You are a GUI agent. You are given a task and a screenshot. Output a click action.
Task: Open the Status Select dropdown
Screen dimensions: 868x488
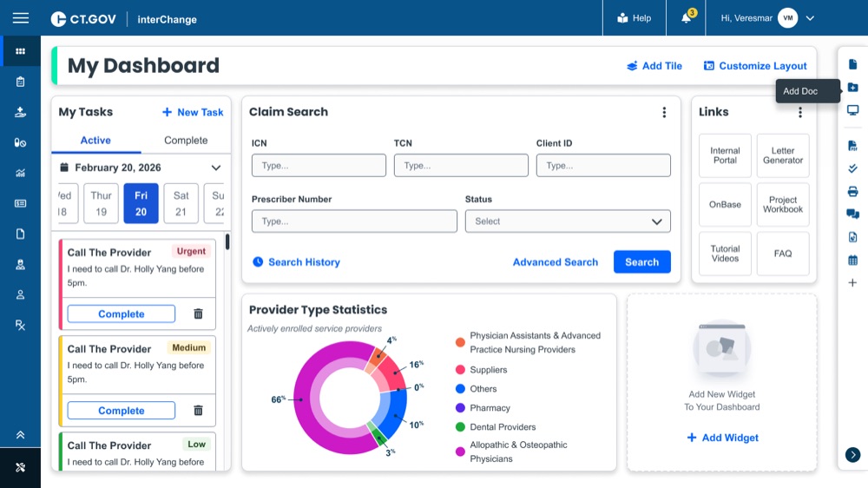[x=568, y=221]
